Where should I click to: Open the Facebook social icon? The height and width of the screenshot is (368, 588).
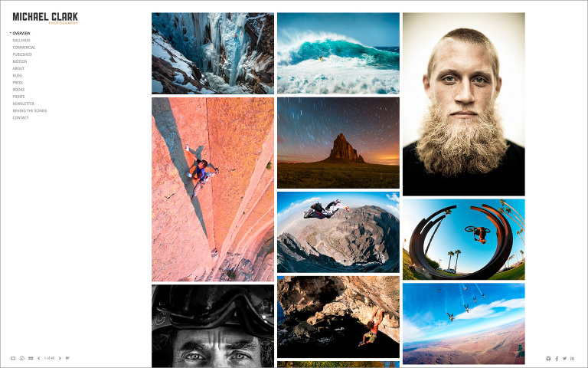click(557, 359)
